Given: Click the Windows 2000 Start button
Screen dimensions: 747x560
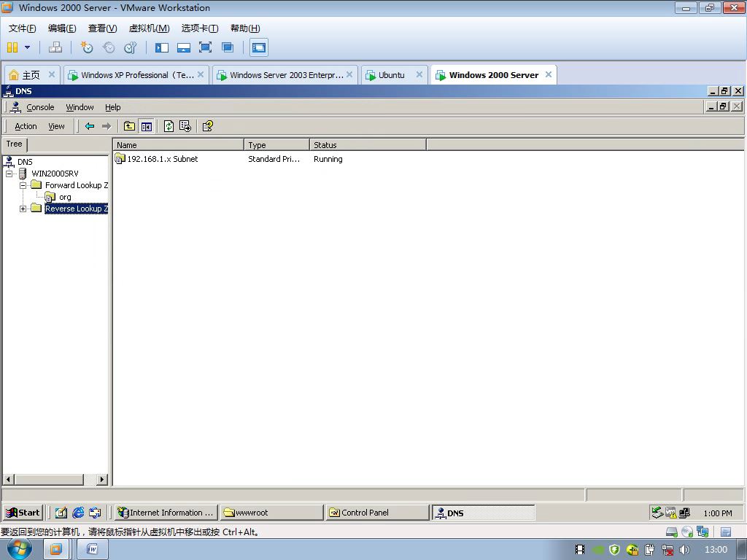Looking at the screenshot, I should (23, 513).
